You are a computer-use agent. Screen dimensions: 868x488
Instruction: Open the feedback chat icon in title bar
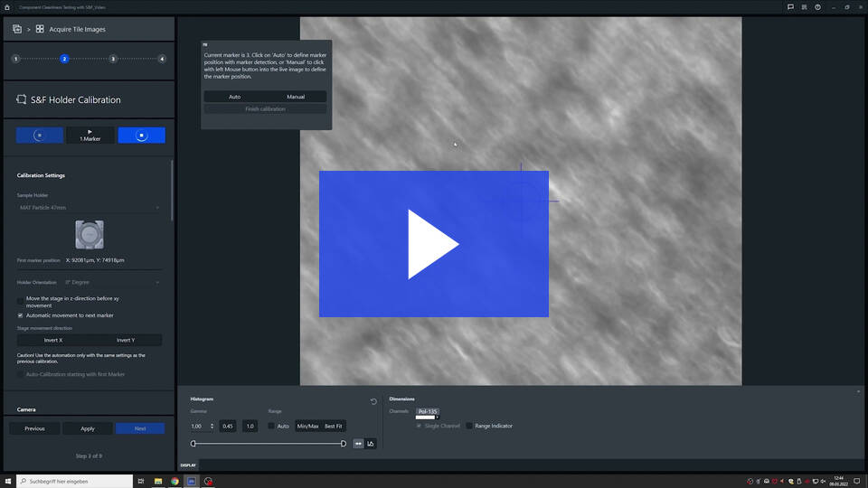coord(790,7)
